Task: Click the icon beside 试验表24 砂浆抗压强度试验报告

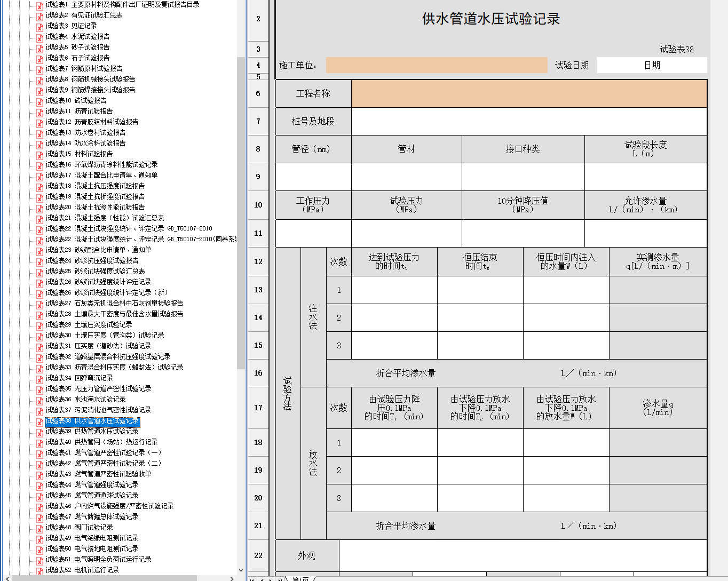Action: pos(39,261)
